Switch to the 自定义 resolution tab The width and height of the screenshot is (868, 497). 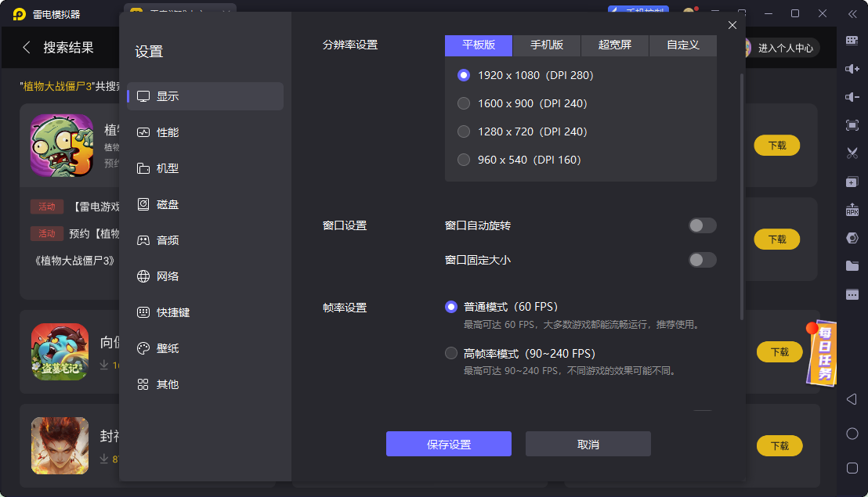(x=682, y=45)
